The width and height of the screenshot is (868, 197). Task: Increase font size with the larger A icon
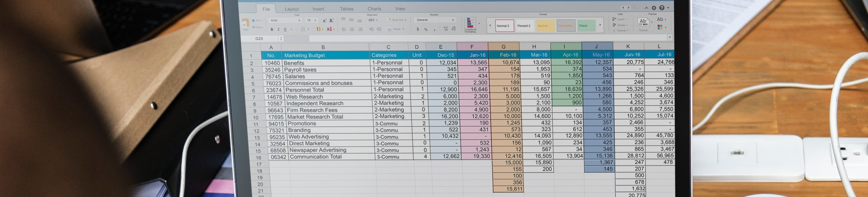tap(331, 21)
